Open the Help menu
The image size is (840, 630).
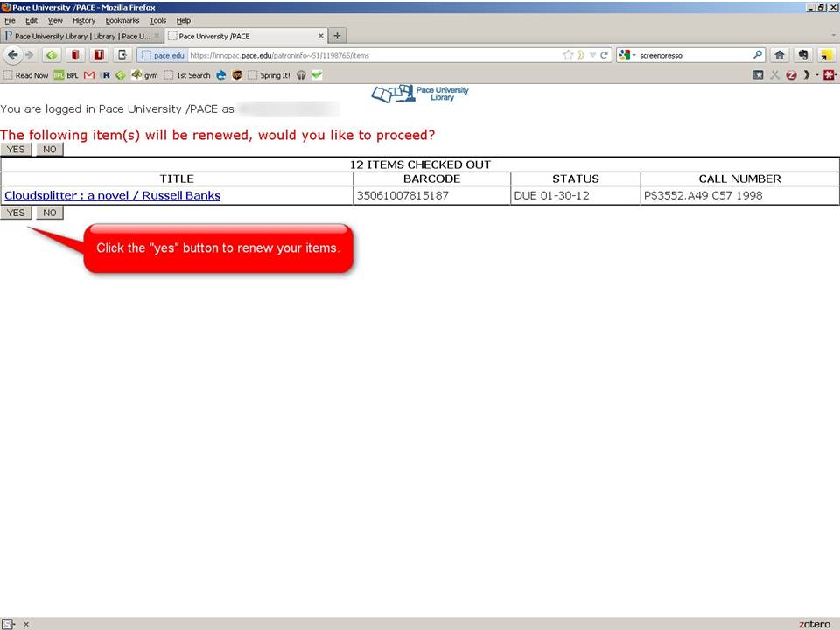183,20
